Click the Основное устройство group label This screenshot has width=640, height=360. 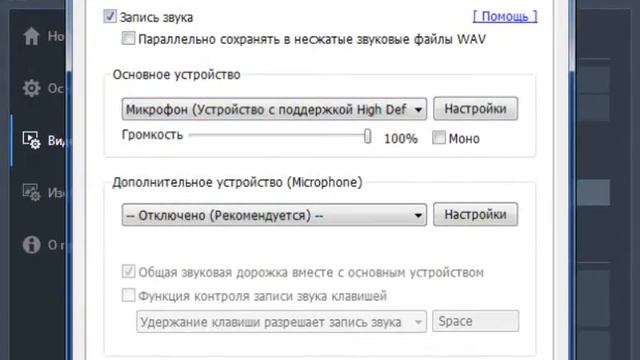(176, 75)
